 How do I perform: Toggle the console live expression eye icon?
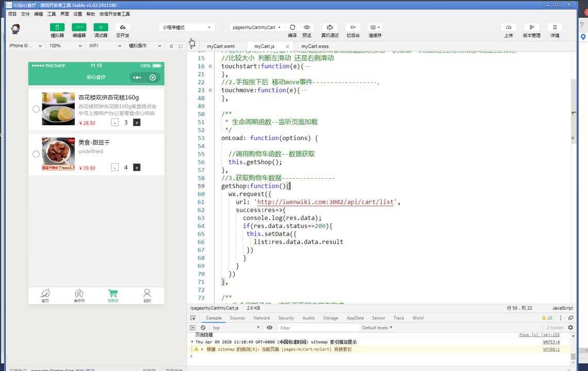(269, 328)
